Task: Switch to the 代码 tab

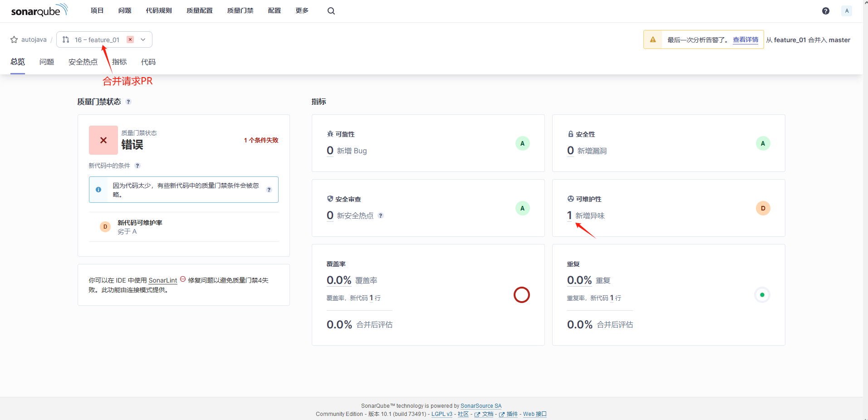Action: click(x=148, y=62)
